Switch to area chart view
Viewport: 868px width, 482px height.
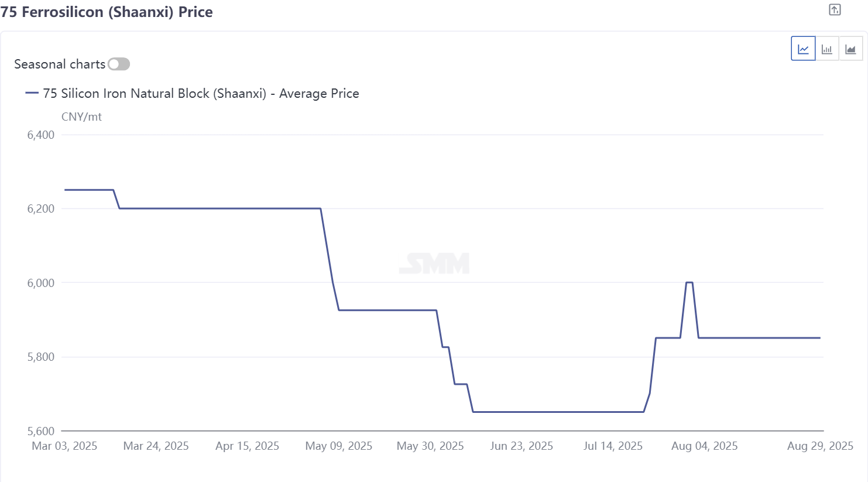tap(850, 49)
